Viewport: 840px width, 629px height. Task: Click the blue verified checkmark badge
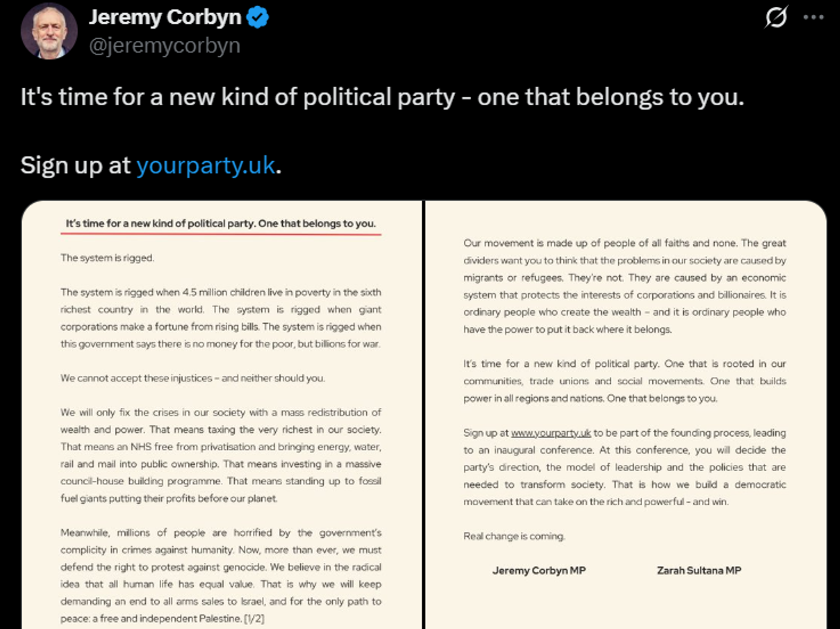(x=257, y=17)
